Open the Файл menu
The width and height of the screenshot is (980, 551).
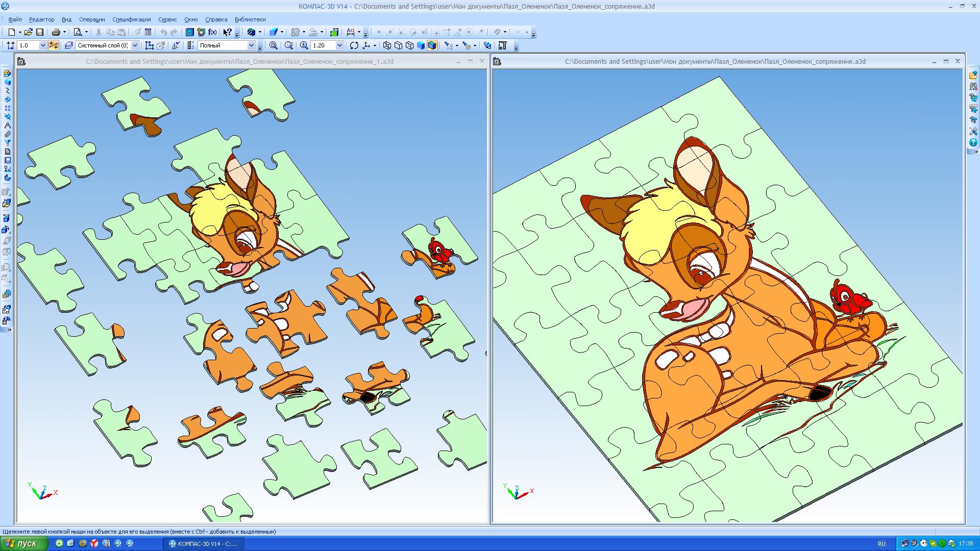point(15,19)
